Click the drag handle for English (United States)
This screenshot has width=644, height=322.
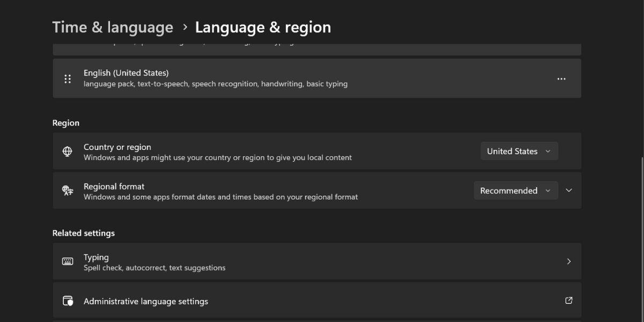pyautogui.click(x=68, y=79)
